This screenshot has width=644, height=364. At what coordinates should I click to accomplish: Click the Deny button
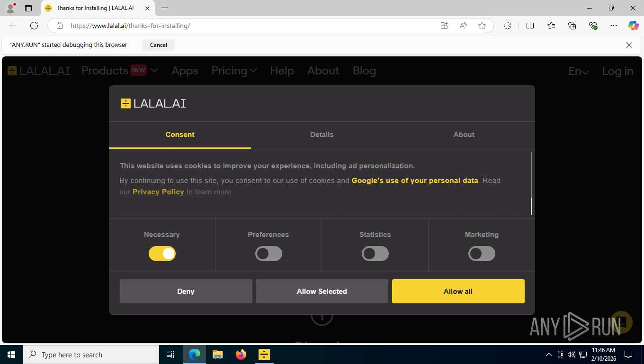point(186,291)
